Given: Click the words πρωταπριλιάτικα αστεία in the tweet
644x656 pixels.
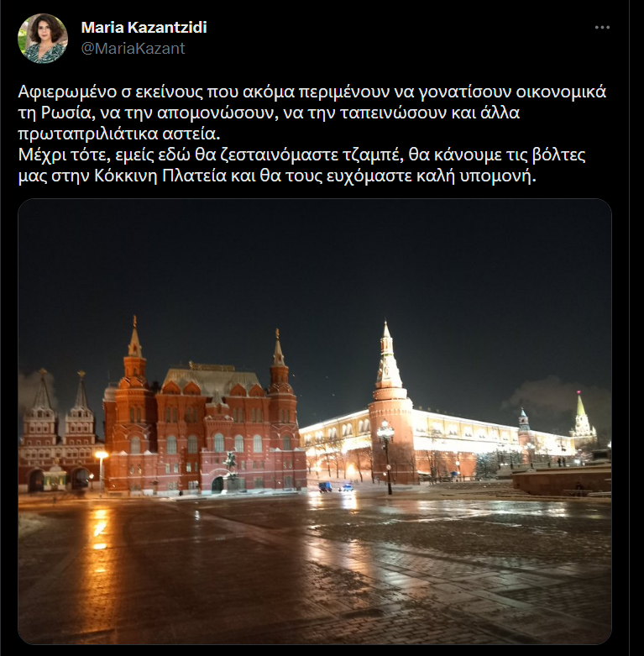Looking at the screenshot, I should [118, 134].
